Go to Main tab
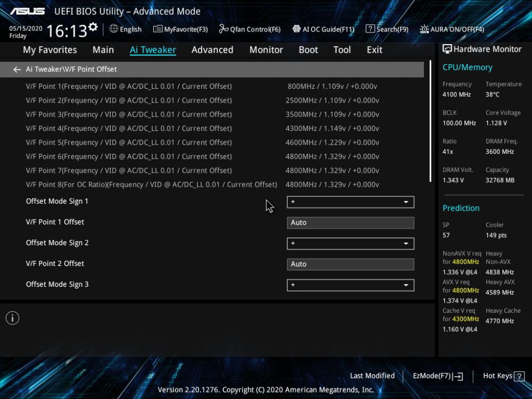 (x=103, y=50)
